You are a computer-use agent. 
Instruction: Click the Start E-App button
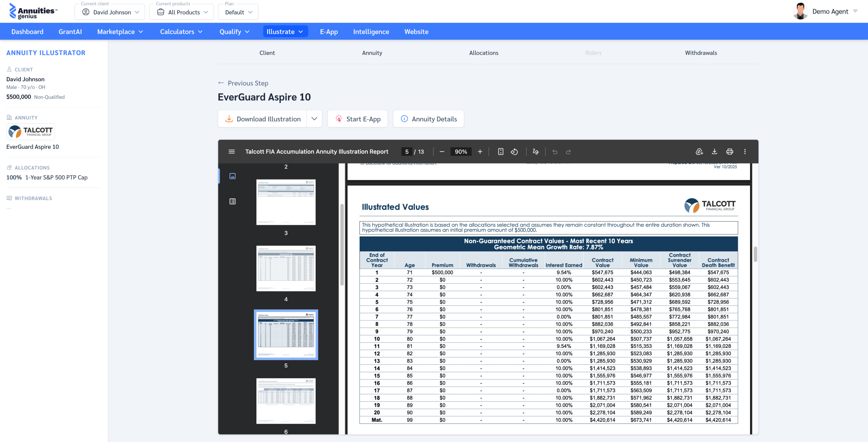click(358, 119)
